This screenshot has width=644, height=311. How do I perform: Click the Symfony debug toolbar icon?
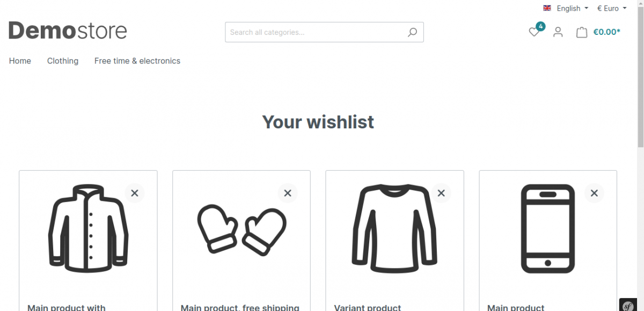(628, 305)
